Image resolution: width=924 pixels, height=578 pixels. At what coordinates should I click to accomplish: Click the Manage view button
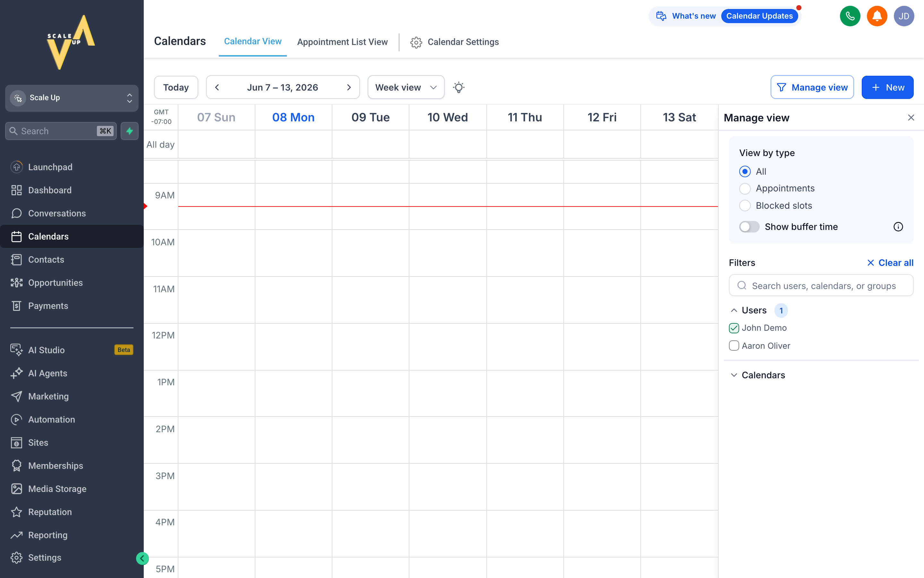[x=812, y=87]
